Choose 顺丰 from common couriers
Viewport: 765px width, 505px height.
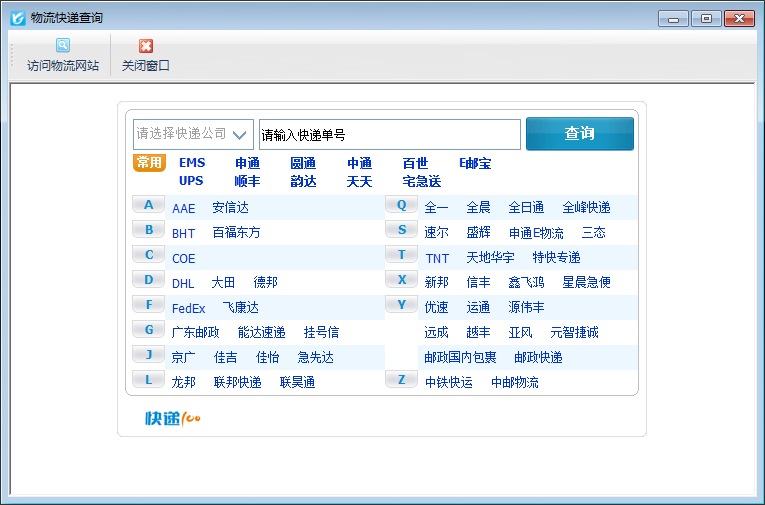[247, 181]
